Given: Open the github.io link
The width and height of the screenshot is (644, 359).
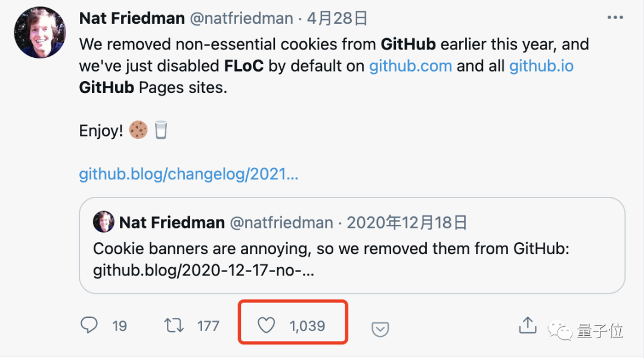Looking at the screenshot, I should (x=541, y=66).
